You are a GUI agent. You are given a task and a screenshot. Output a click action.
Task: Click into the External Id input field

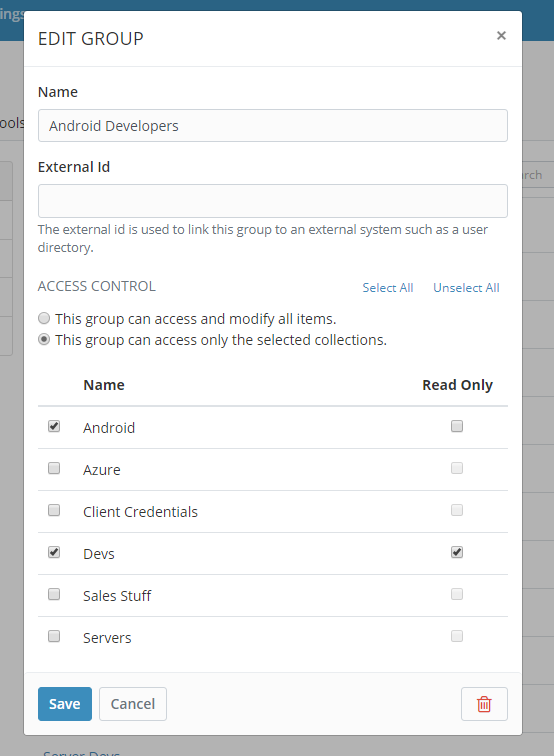pyautogui.click(x=273, y=201)
